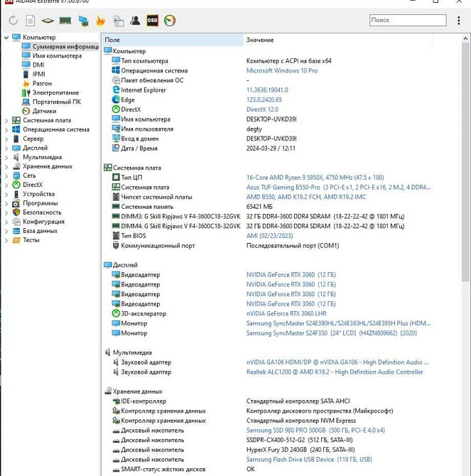
Task: Click the Значение column header
Action: point(260,40)
